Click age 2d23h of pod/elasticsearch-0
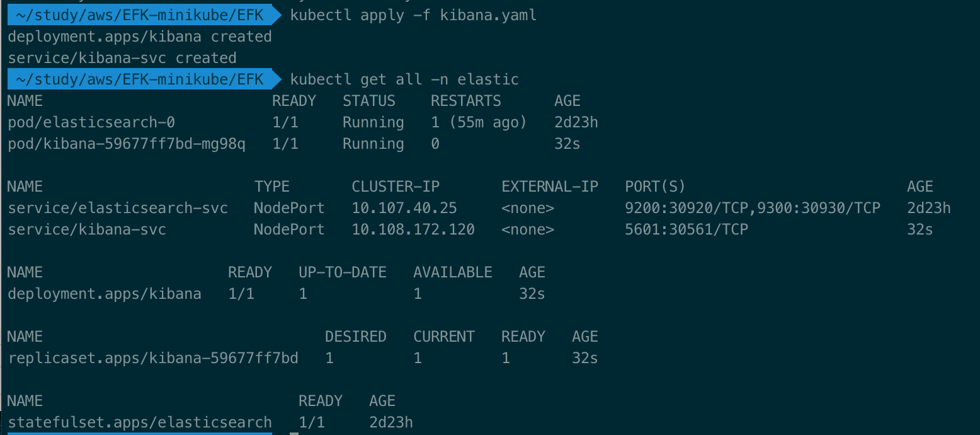 (x=576, y=122)
